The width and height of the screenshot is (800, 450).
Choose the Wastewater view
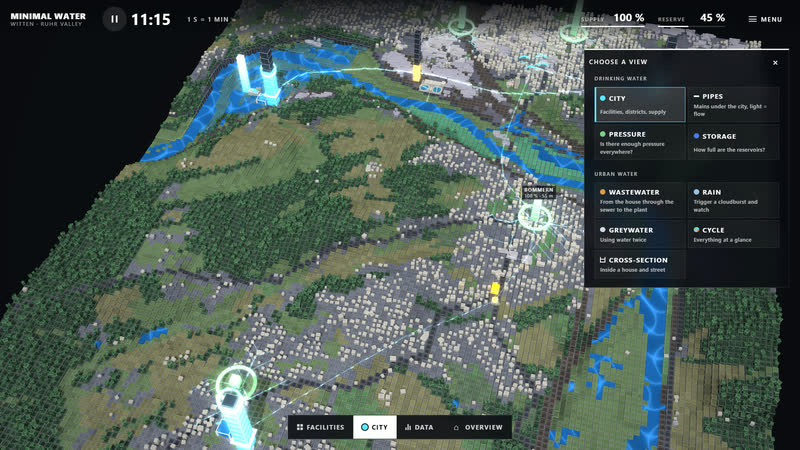pos(640,201)
